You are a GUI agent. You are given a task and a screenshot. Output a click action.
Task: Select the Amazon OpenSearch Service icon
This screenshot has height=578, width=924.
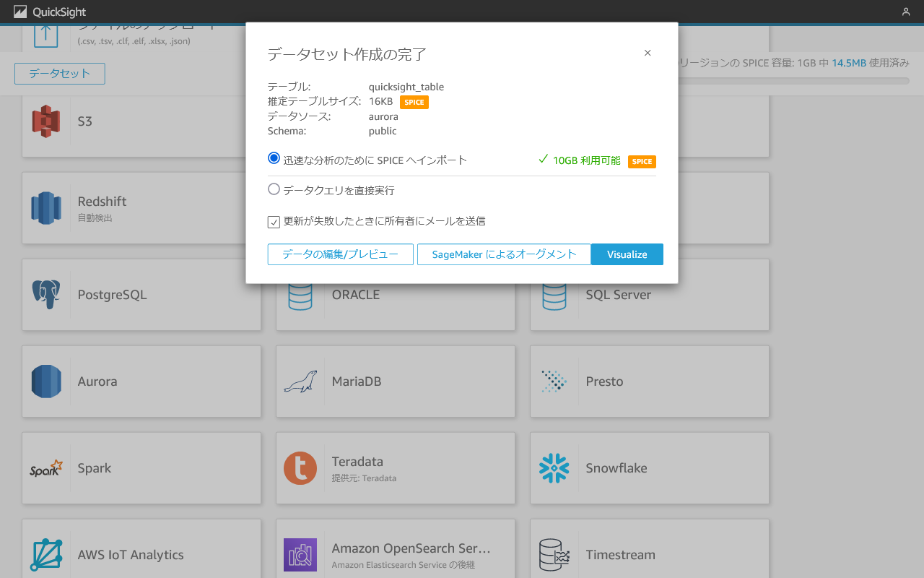(x=300, y=555)
